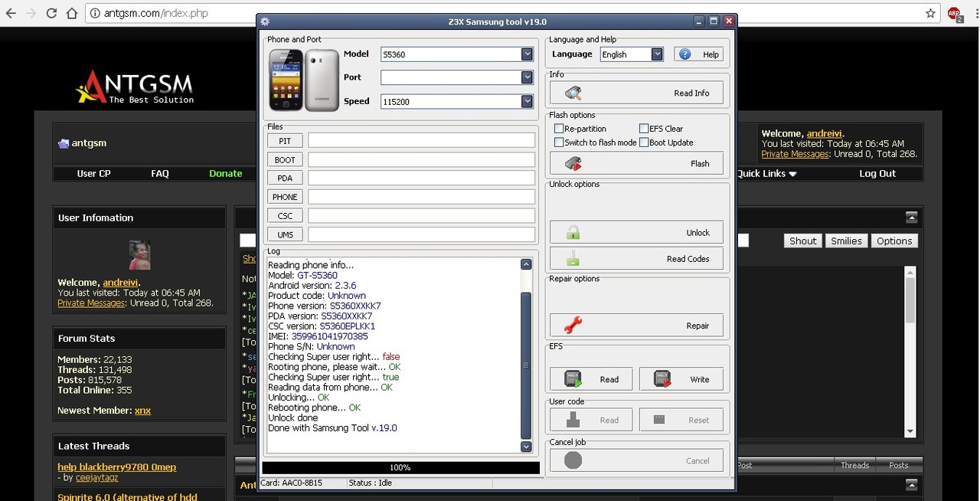
Task: Click the IMEI value 359961041970385
Action: coord(329,336)
